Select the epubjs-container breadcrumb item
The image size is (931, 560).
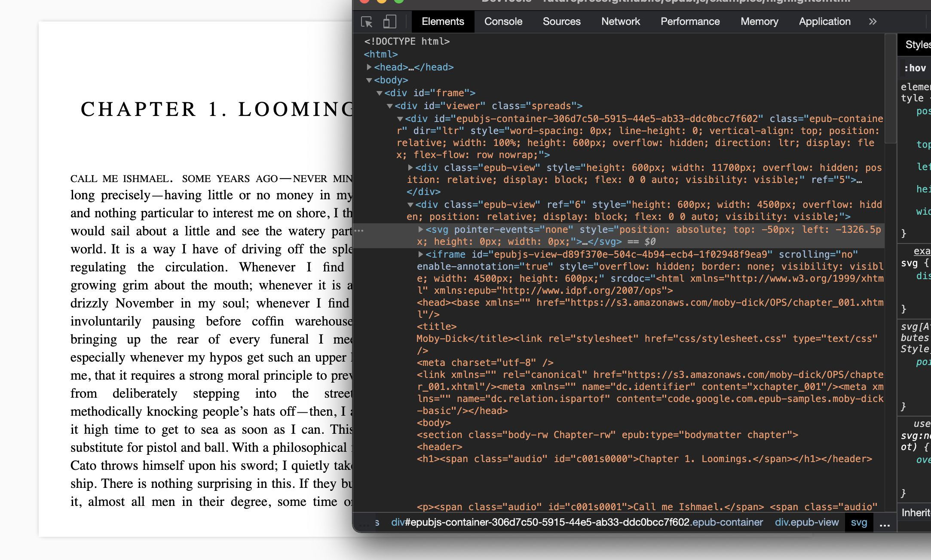576,523
